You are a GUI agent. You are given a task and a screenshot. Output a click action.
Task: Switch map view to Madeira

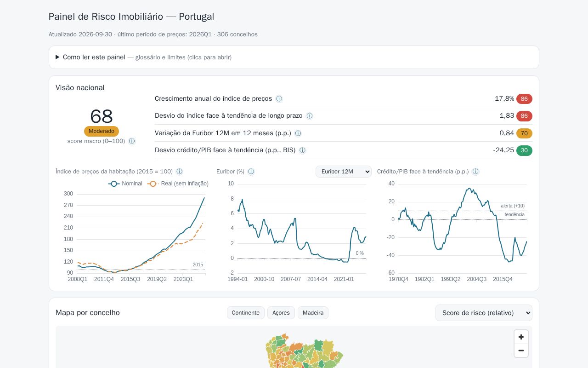tap(313, 313)
